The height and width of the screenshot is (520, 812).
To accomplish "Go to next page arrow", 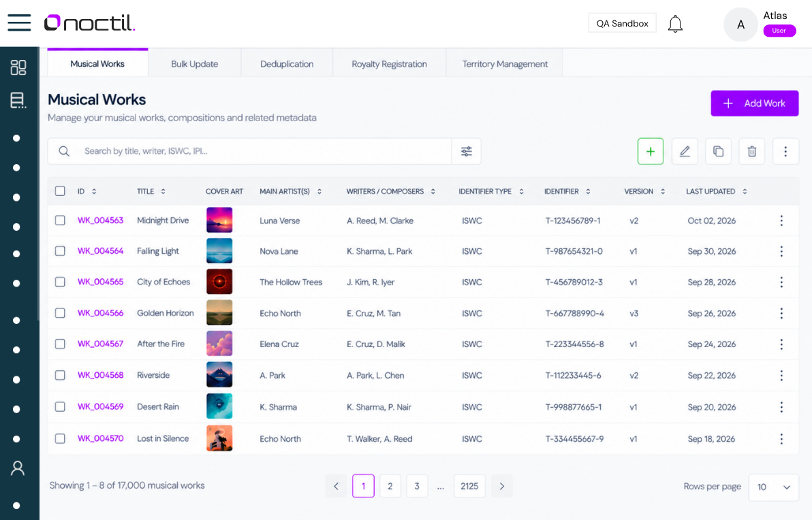I will 502,486.
